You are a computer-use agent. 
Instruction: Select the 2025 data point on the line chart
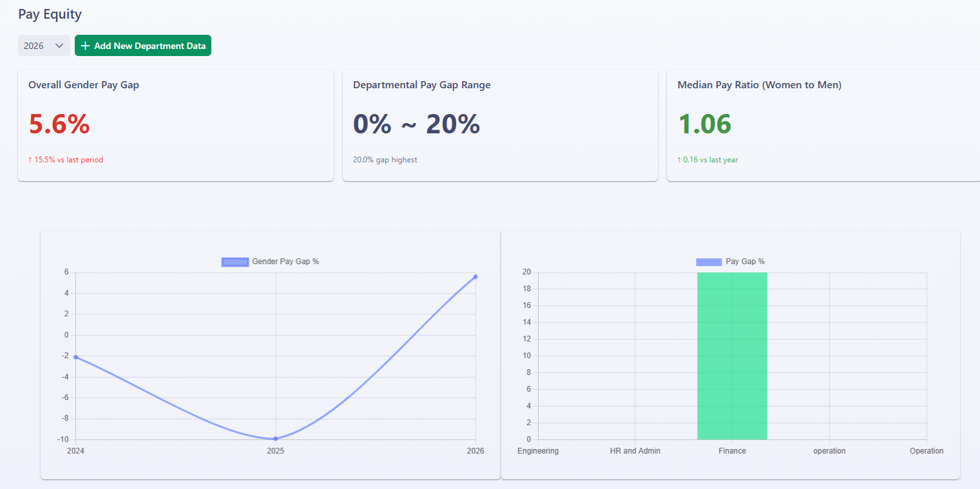pyautogui.click(x=276, y=439)
